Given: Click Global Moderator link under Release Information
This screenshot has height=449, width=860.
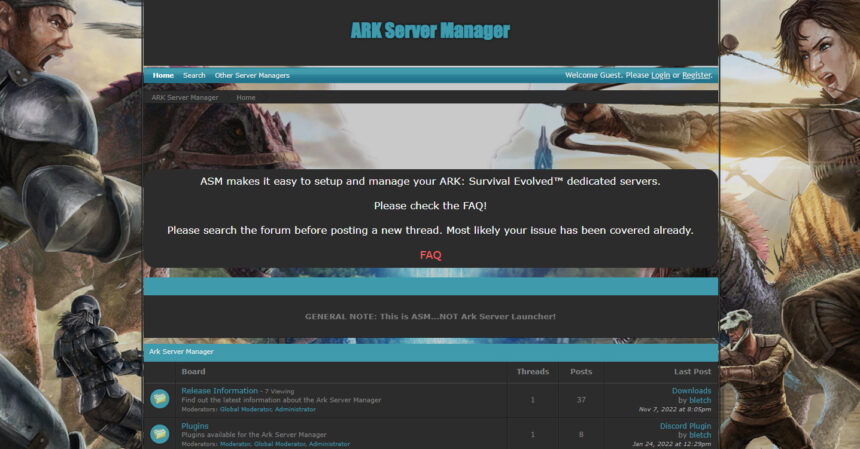Looking at the screenshot, I should 246,409.
